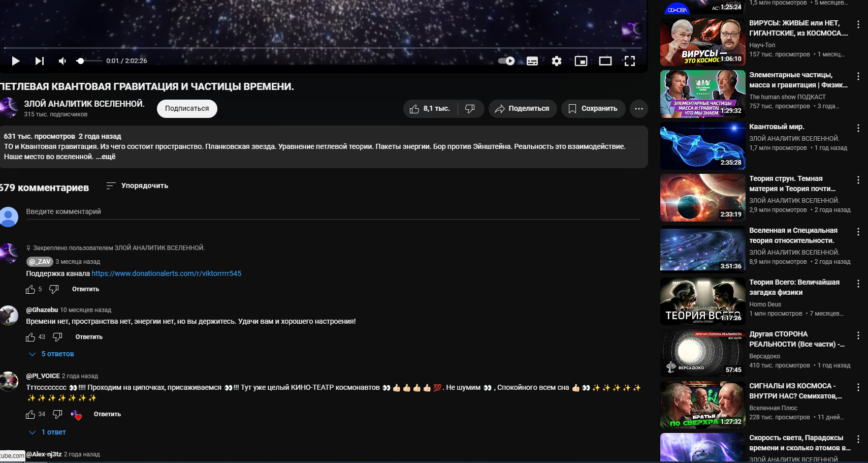Screen dimensions: 868x463
Task: Open Homo Deus channel name
Action: point(765,304)
